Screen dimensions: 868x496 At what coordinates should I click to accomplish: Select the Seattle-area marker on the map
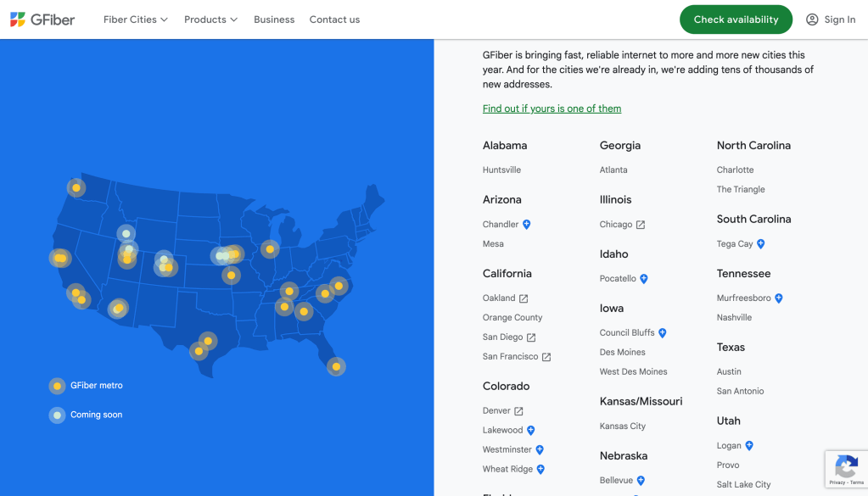pos(76,187)
